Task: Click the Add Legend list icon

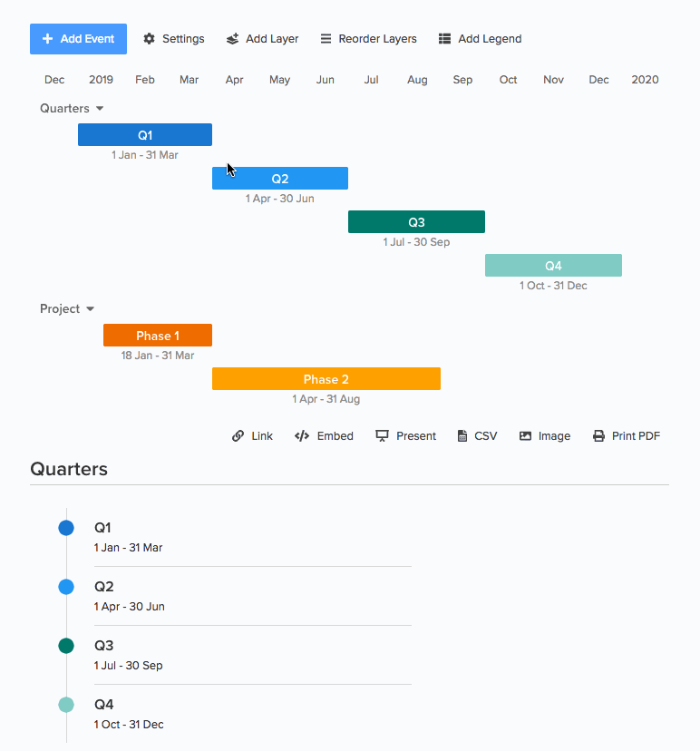Action: [444, 39]
